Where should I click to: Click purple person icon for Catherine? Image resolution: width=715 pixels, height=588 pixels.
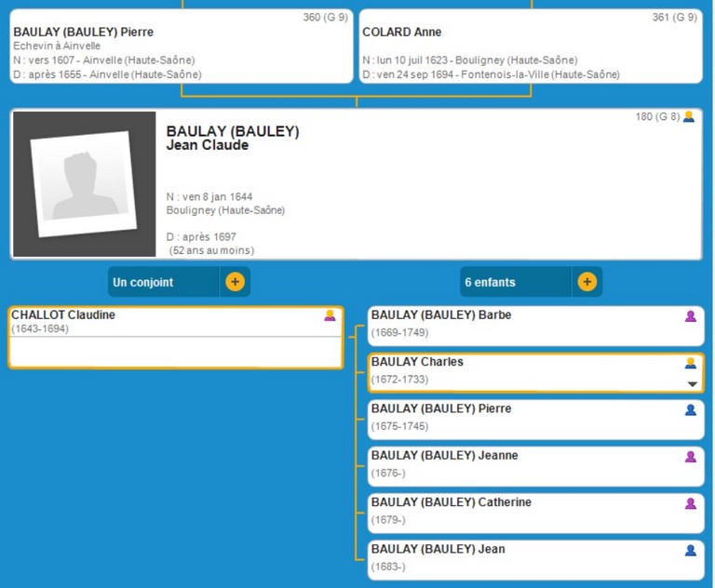pyautogui.click(x=691, y=503)
